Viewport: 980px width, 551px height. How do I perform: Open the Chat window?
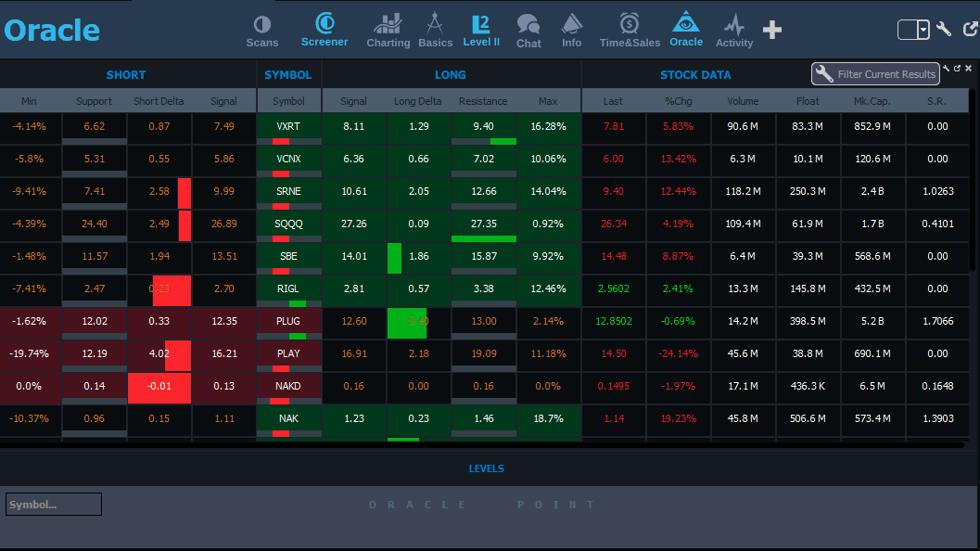pos(528,30)
